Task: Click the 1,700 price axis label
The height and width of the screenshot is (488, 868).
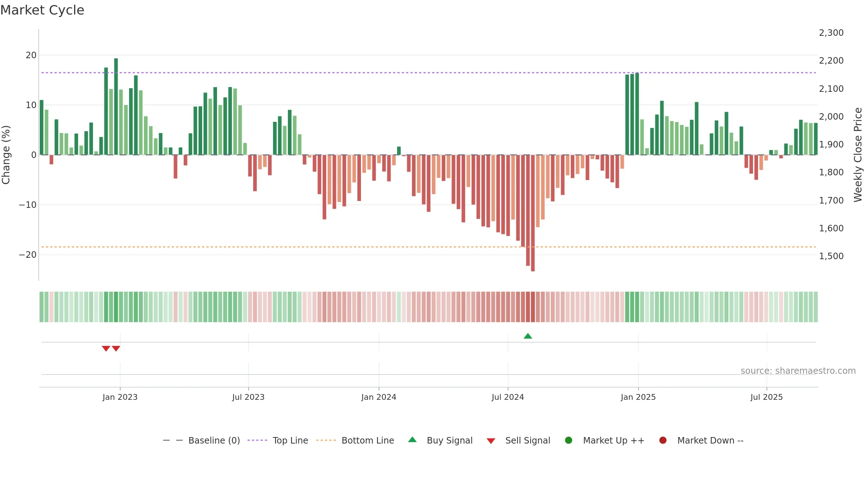Action: 831,201
